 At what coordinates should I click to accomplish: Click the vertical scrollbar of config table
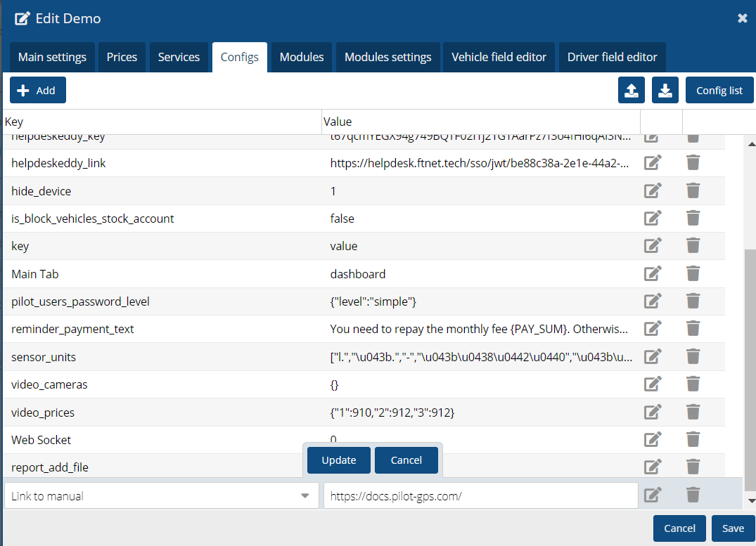point(750,365)
